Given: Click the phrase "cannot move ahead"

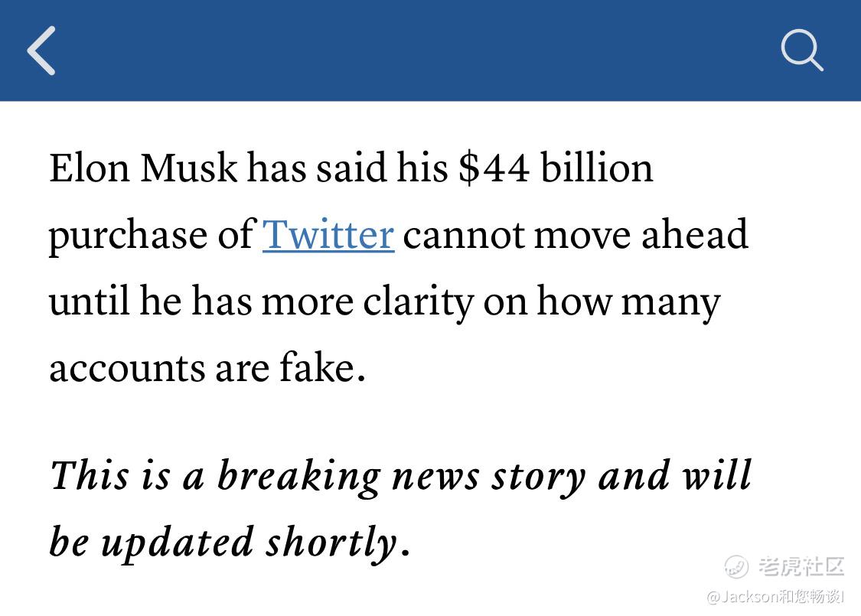Looking at the screenshot, I should point(576,235).
